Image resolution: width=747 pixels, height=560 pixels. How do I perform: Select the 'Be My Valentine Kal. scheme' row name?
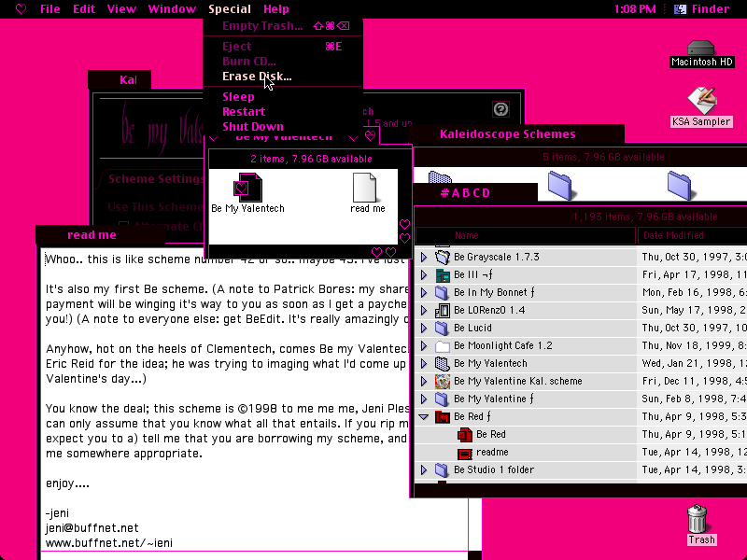(x=518, y=382)
